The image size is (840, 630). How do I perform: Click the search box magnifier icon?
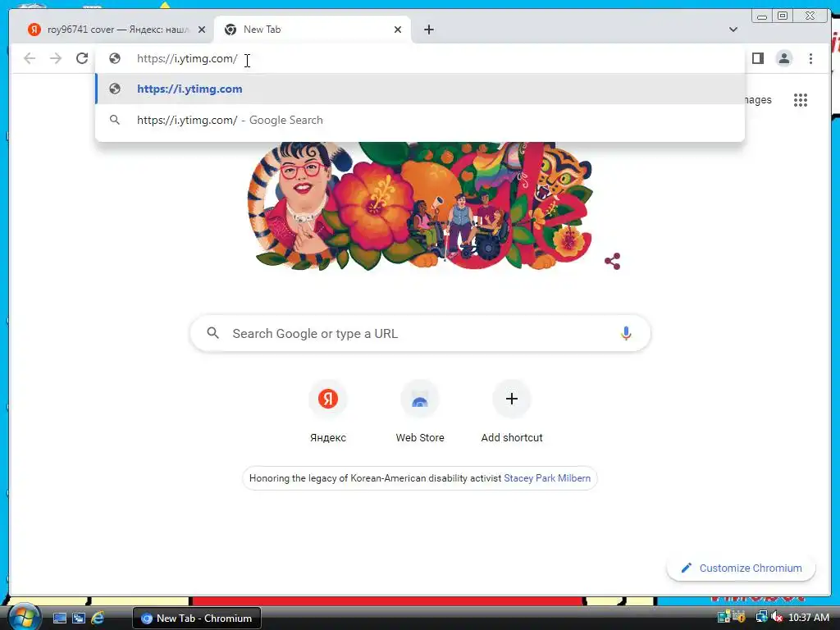click(x=212, y=333)
